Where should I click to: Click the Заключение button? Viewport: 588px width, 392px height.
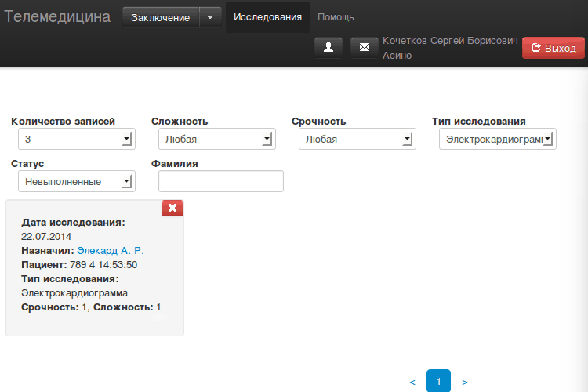tap(161, 17)
